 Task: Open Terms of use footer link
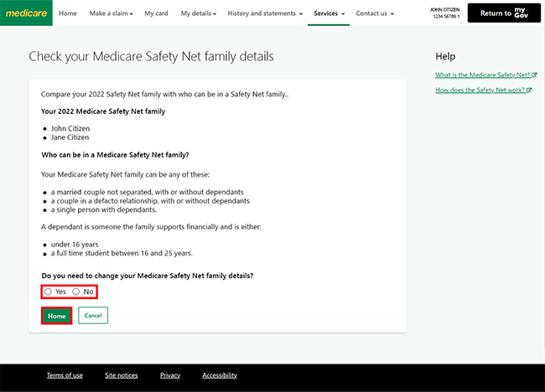coord(65,375)
